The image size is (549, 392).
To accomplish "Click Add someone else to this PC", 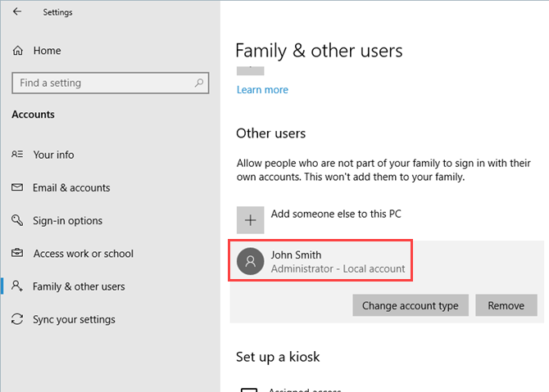I will pyautogui.click(x=336, y=214).
